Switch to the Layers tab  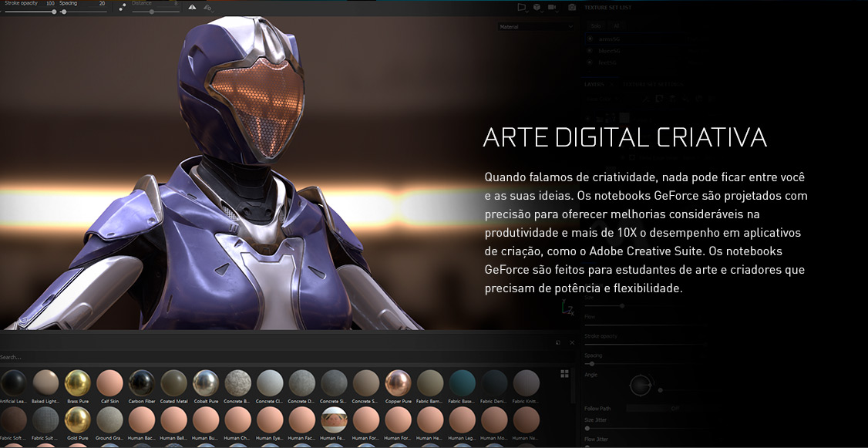[594, 83]
